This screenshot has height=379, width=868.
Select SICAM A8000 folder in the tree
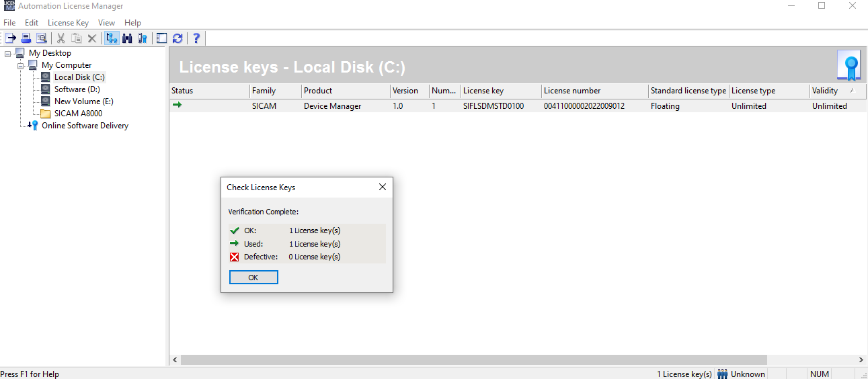(x=79, y=114)
